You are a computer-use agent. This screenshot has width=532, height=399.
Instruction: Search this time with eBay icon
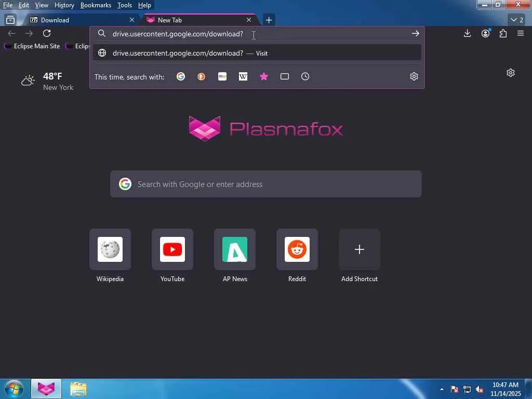(x=222, y=77)
